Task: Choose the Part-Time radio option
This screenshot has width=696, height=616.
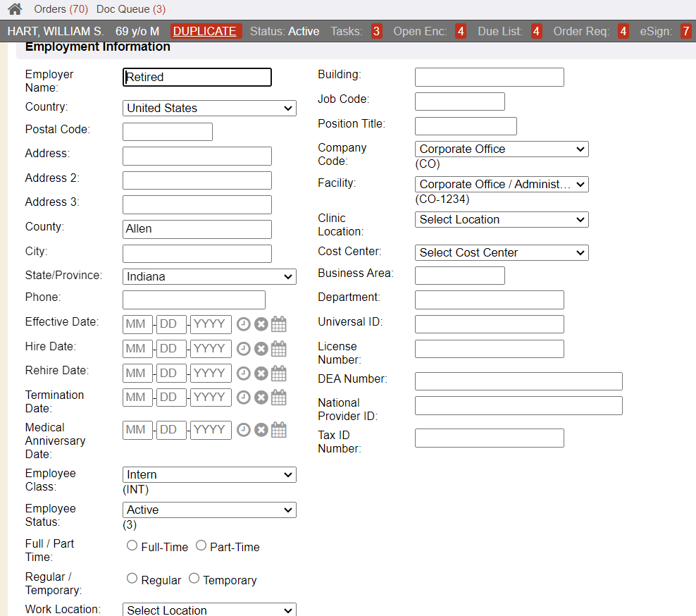Action: point(201,546)
